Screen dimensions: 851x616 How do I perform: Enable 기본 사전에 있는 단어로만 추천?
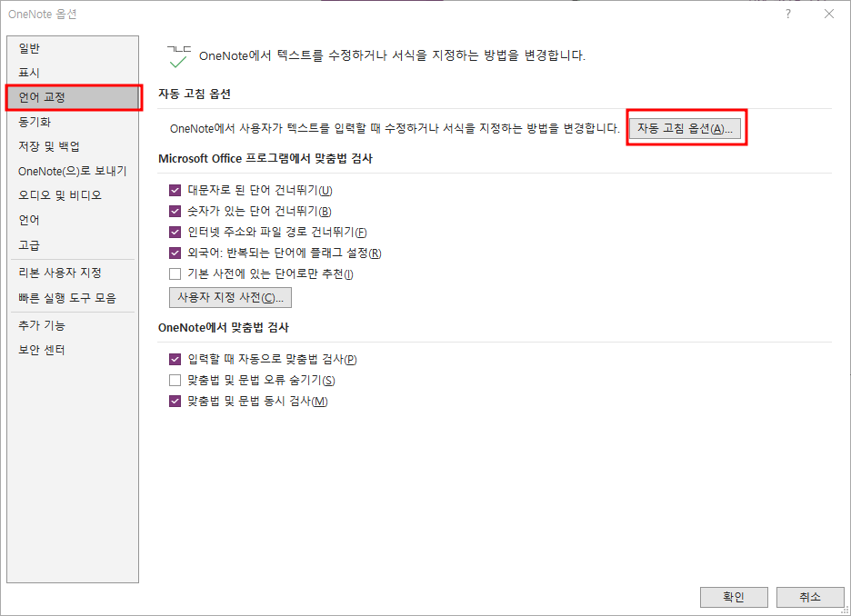click(175, 274)
